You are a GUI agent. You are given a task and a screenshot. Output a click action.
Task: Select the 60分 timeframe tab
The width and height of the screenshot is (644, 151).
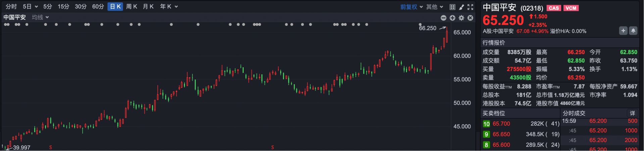(98, 7)
